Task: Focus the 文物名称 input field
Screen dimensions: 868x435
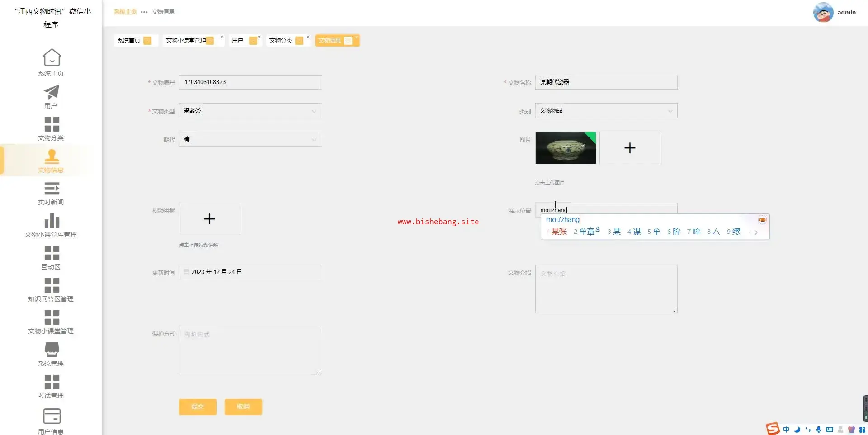Action: point(606,82)
